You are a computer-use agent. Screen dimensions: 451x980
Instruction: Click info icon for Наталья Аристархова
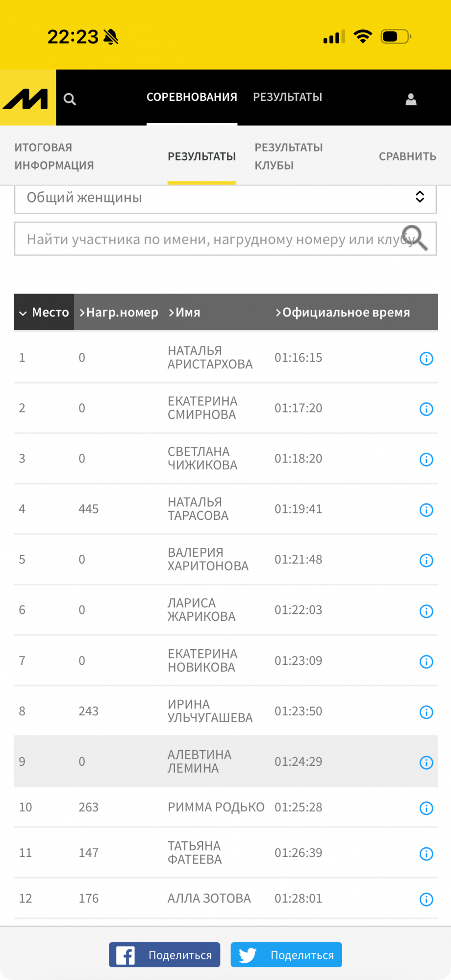[426, 358]
